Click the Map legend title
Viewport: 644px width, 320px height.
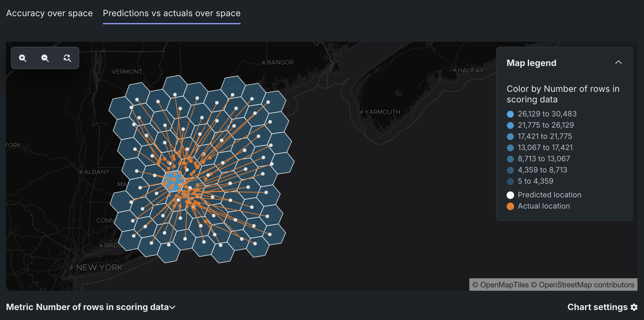click(x=531, y=63)
